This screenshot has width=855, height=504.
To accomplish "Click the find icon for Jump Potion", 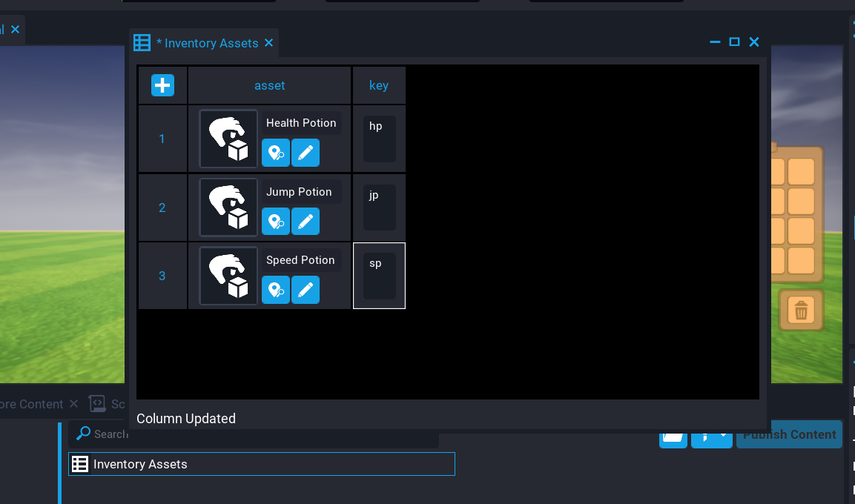I will click(276, 221).
